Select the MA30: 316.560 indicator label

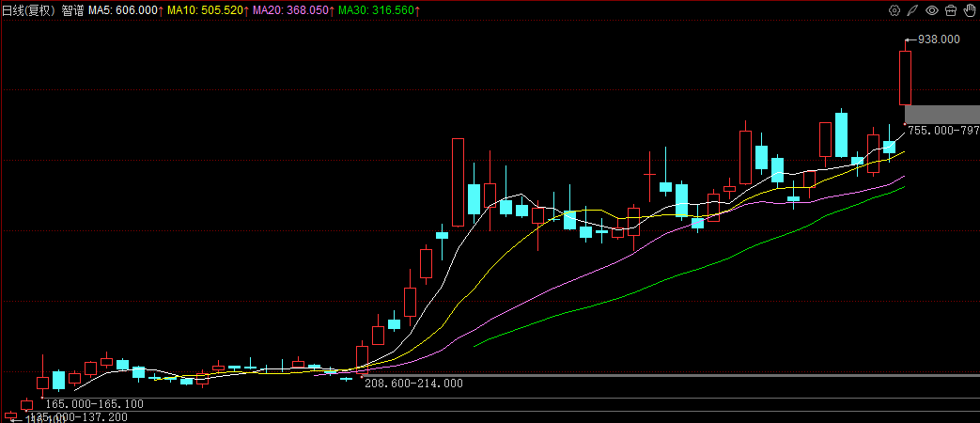pyautogui.click(x=378, y=10)
